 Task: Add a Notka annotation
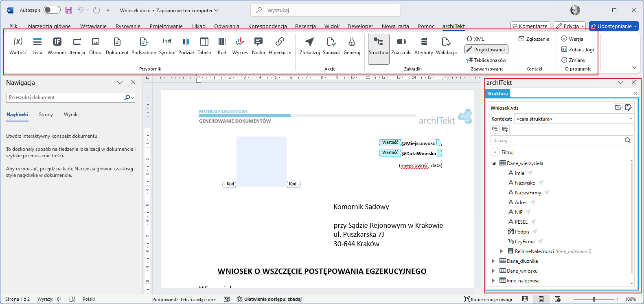point(258,46)
